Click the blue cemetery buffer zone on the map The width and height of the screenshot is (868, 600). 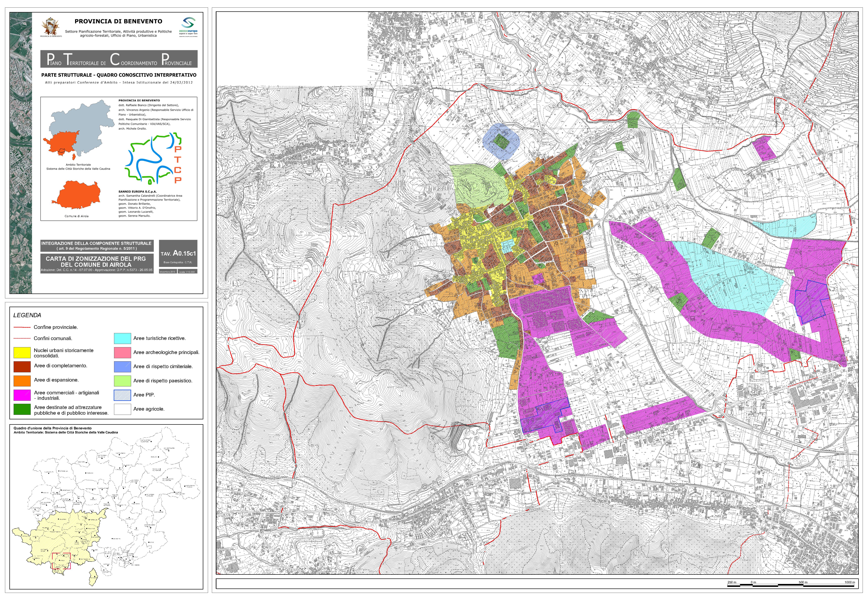click(x=501, y=141)
